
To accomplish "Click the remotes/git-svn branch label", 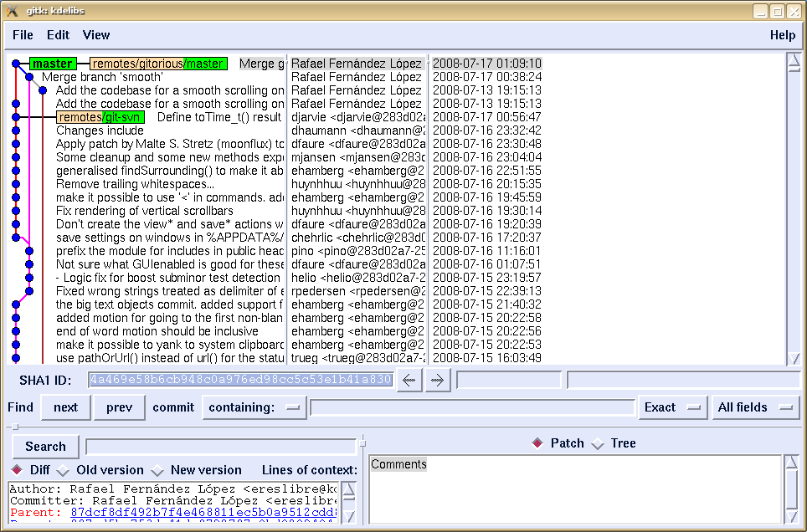I will (x=100, y=117).
